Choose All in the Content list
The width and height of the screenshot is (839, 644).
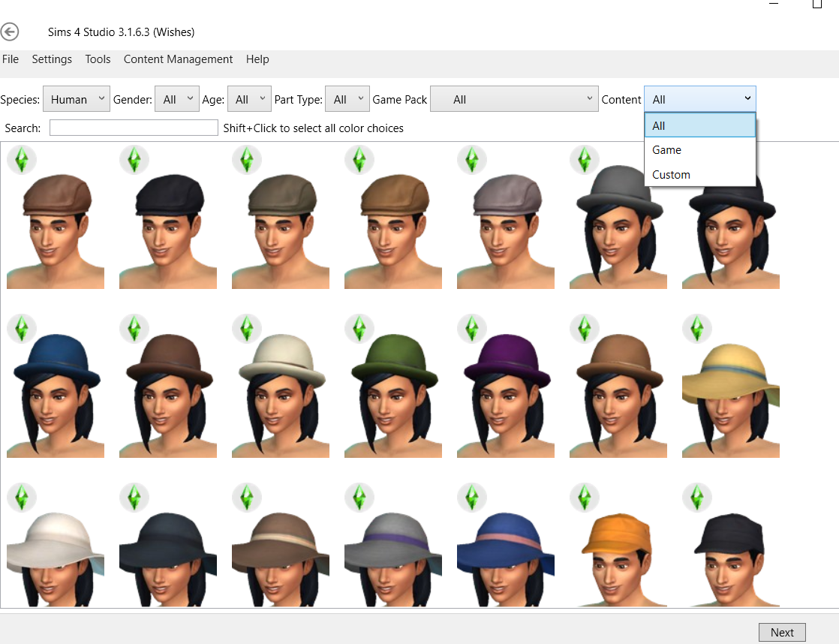[x=700, y=126]
